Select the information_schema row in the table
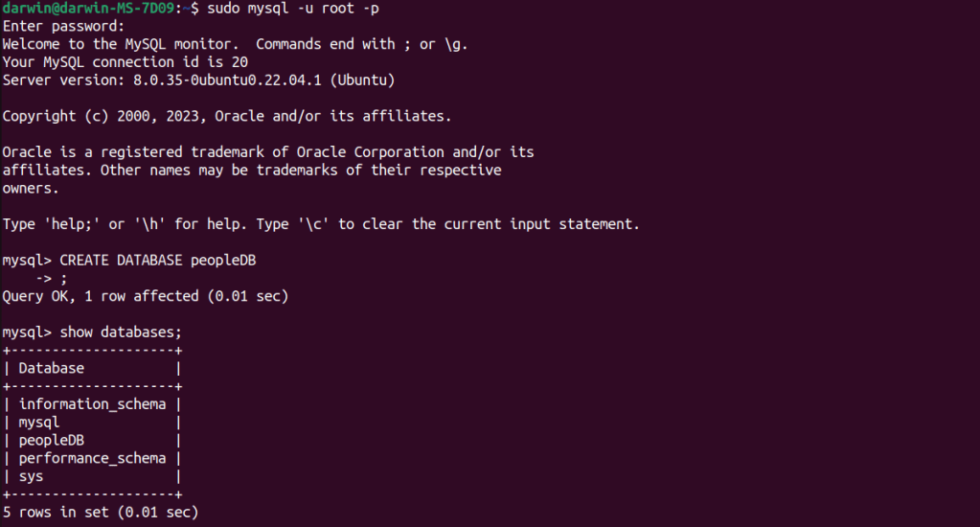980x527 pixels. click(x=92, y=404)
